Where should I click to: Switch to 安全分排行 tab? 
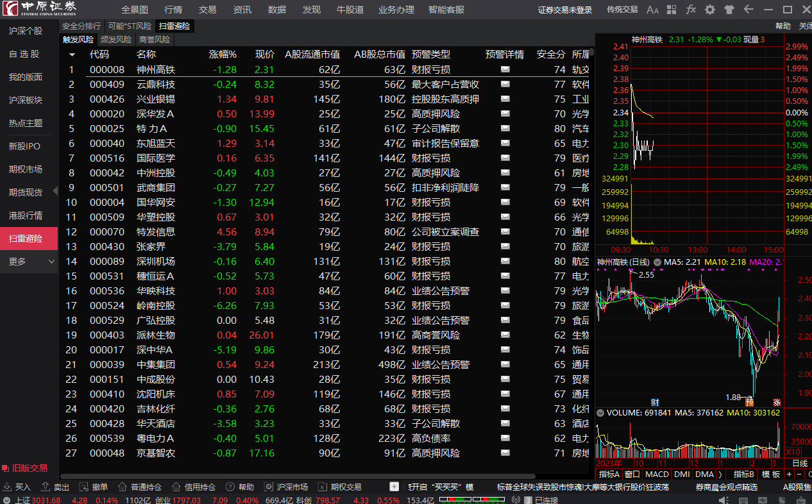pos(81,26)
